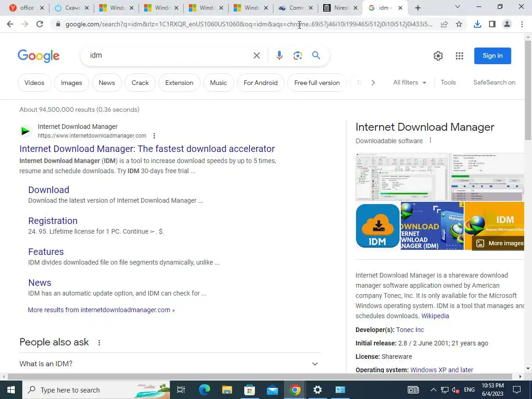Clear the search box with X
Screen dimensions: 532x399
click(x=257, y=55)
